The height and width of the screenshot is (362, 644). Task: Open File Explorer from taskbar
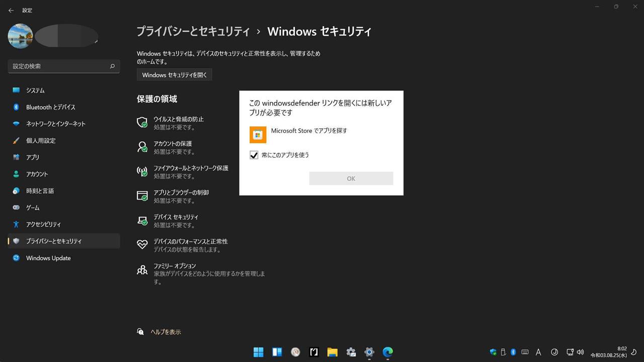(332, 352)
